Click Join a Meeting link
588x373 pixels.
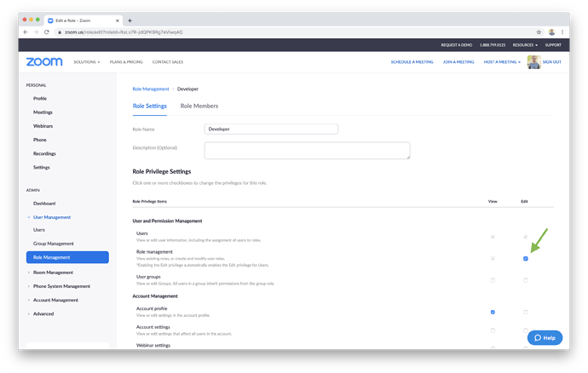click(x=458, y=62)
